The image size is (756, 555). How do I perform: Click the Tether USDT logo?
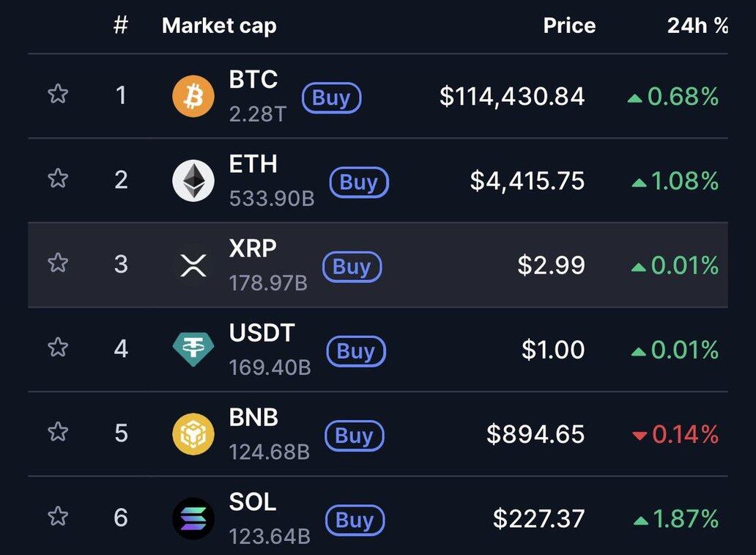click(193, 350)
